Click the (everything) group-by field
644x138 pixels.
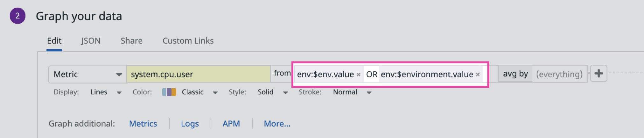click(559, 75)
